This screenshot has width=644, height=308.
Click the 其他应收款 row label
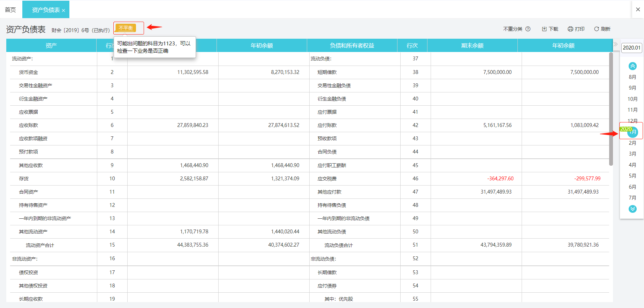31,165
